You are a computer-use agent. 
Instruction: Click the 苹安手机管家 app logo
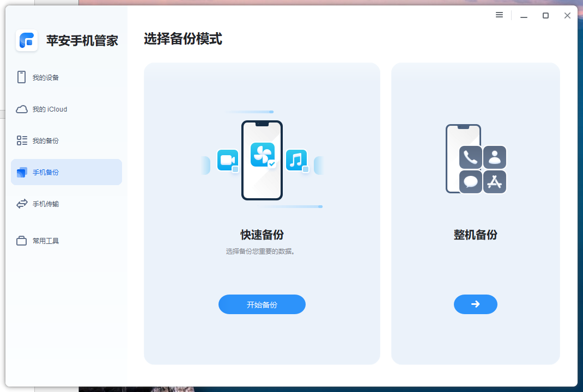[27, 41]
